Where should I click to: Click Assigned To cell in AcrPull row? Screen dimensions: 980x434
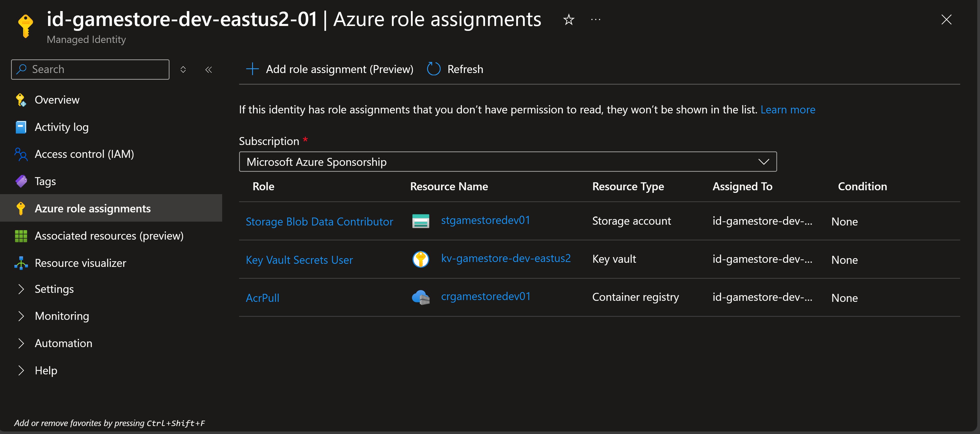click(762, 297)
